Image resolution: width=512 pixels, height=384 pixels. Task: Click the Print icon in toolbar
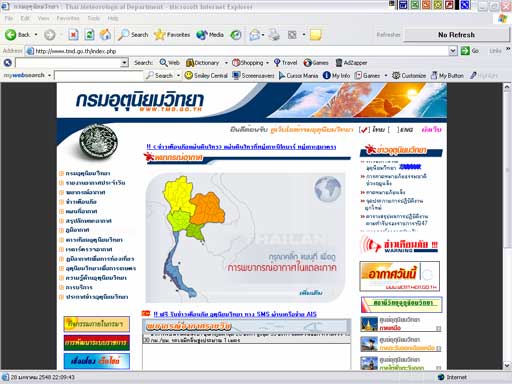[274, 35]
